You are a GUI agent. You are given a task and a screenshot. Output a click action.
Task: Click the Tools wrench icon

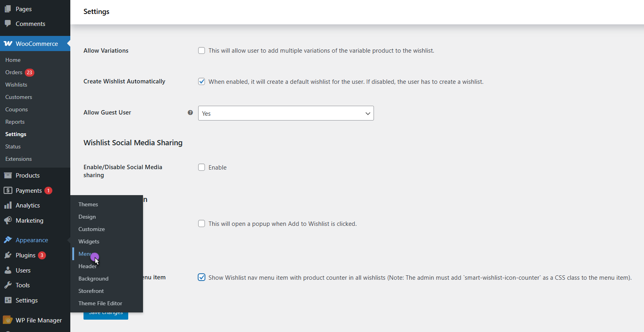coord(8,285)
